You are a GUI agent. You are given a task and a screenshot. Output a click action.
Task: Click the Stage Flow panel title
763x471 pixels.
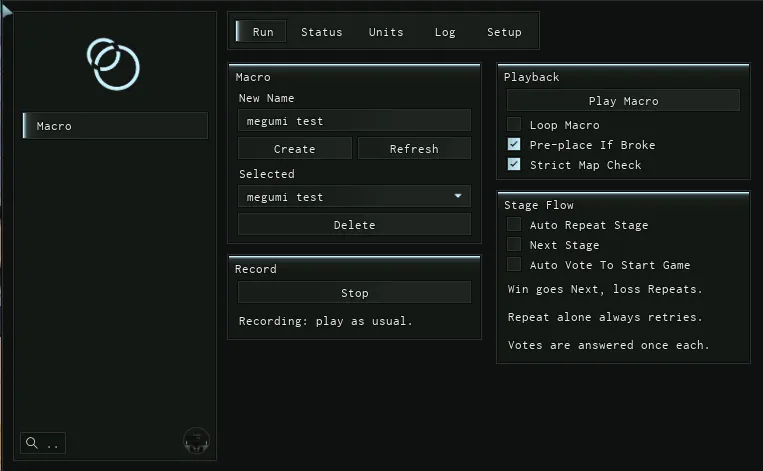[x=539, y=205]
